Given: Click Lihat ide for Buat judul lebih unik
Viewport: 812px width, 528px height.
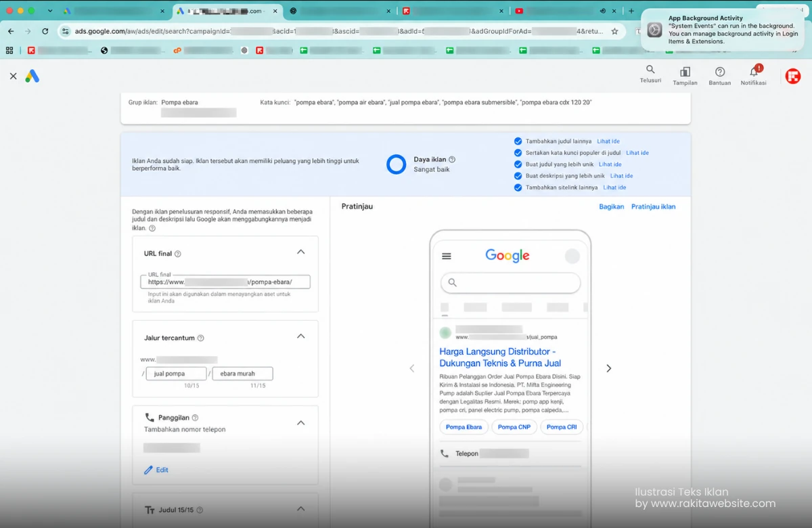Looking at the screenshot, I should pos(610,164).
